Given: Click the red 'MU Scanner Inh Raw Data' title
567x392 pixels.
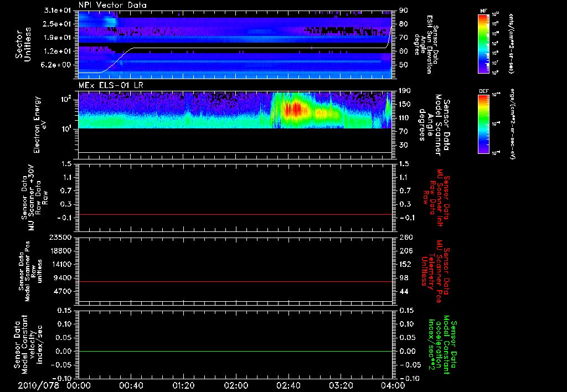Looking at the screenshot, I should [x=436, y=198].
